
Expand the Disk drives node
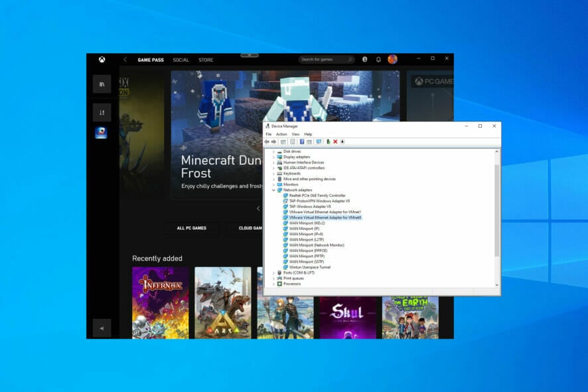(273, 151)
